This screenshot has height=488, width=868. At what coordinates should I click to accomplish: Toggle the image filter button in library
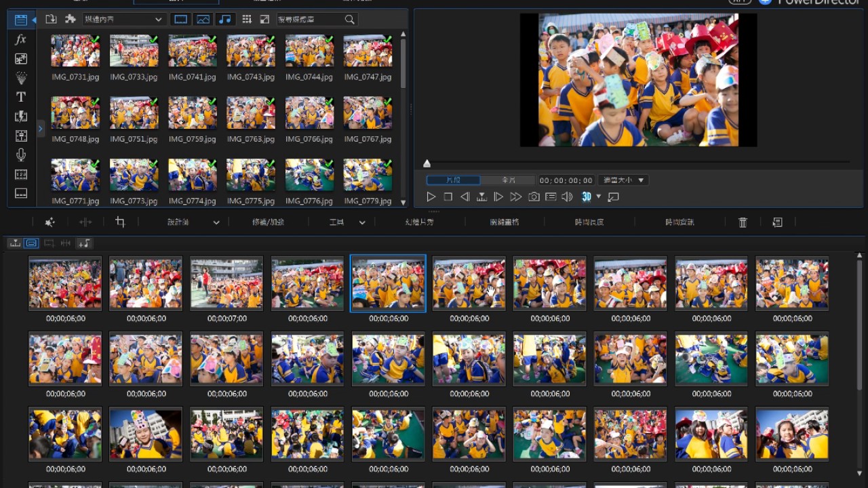click(203, 20)
